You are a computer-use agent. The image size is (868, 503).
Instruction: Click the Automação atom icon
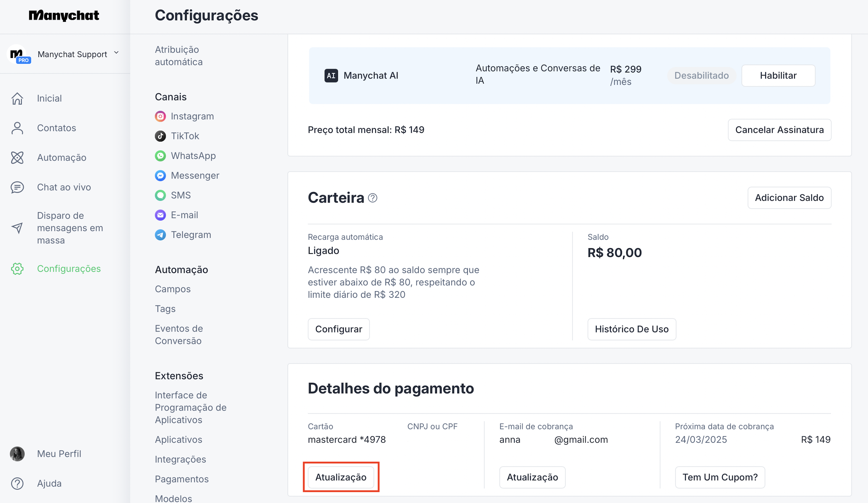[17, 158]
